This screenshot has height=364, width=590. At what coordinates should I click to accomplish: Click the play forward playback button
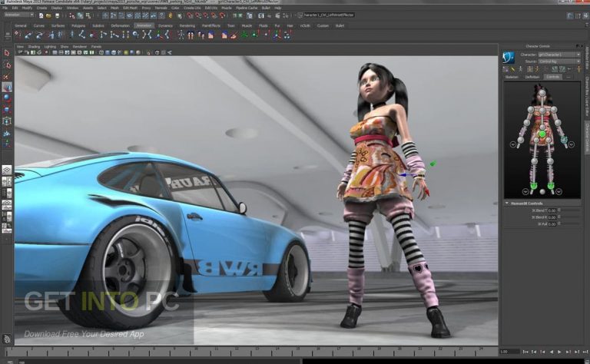pyautogui.click(x=559, y=352)
